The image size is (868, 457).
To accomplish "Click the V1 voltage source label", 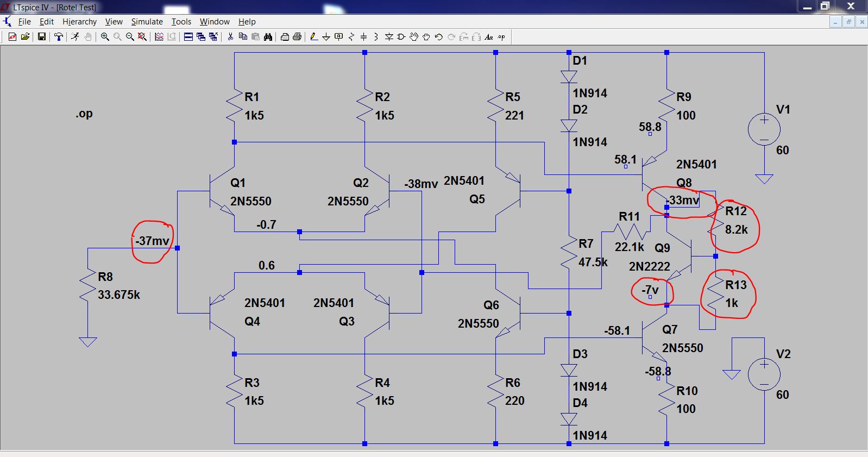I will tap(783, 109).
